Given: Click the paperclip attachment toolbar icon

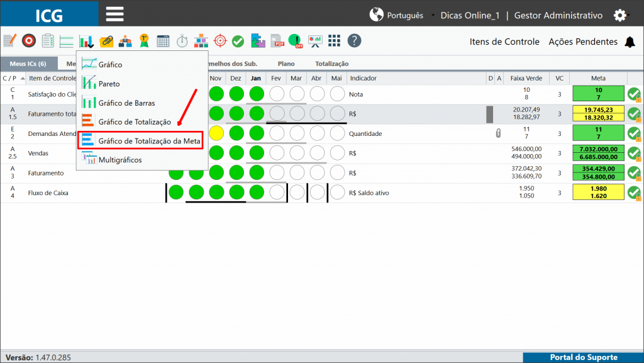Looking at the screenshot, I should point(106,41).
